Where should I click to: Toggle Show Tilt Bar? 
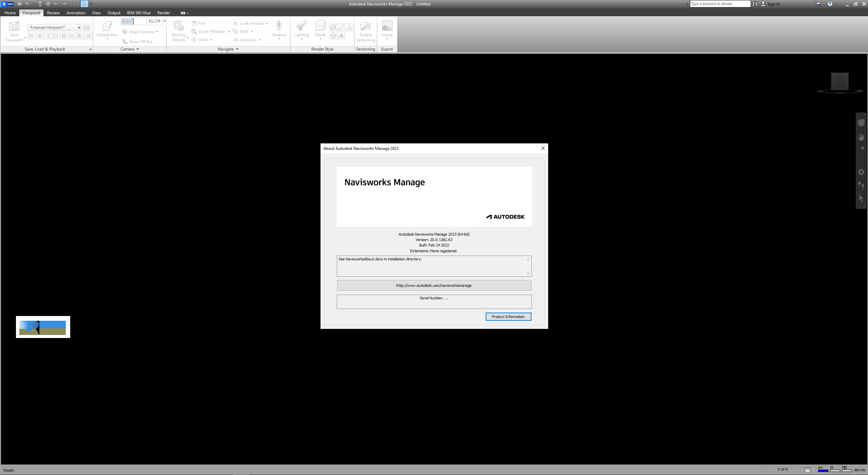137,41
